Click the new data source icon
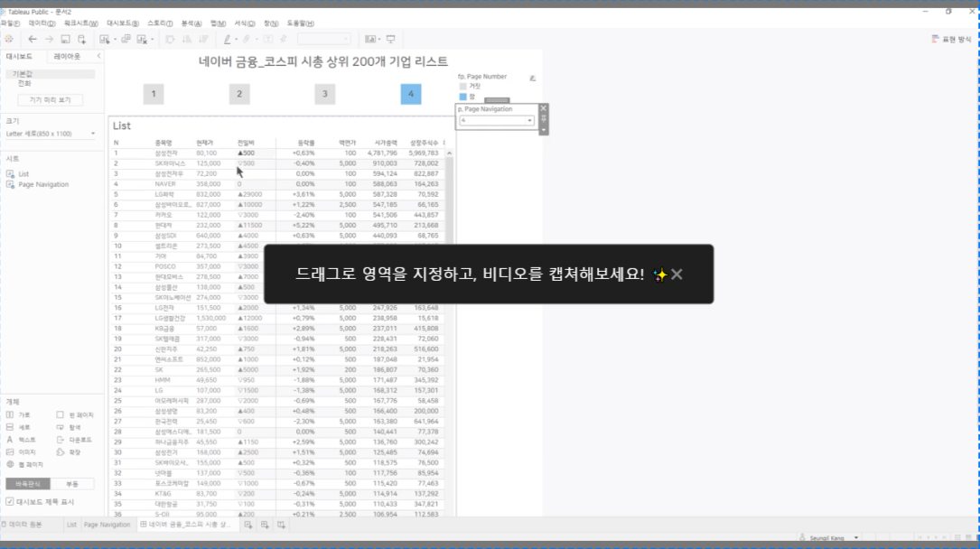 tap(82, 39)
